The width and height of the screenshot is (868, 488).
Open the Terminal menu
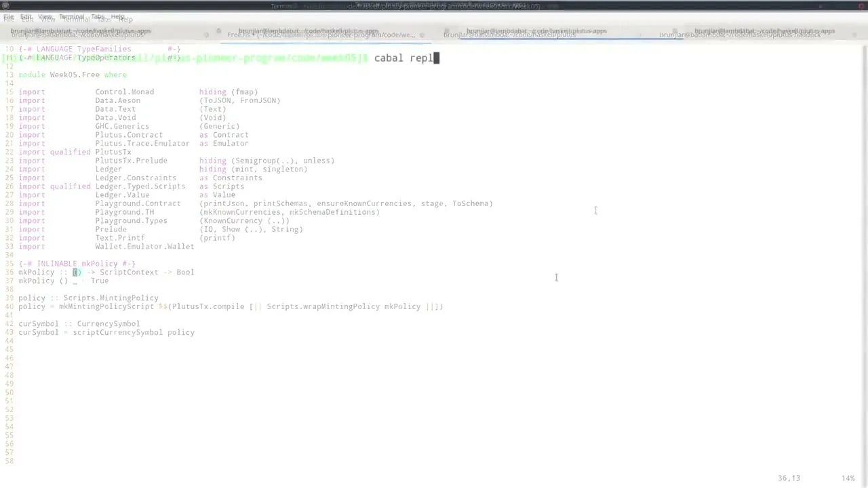pos(75,18)
